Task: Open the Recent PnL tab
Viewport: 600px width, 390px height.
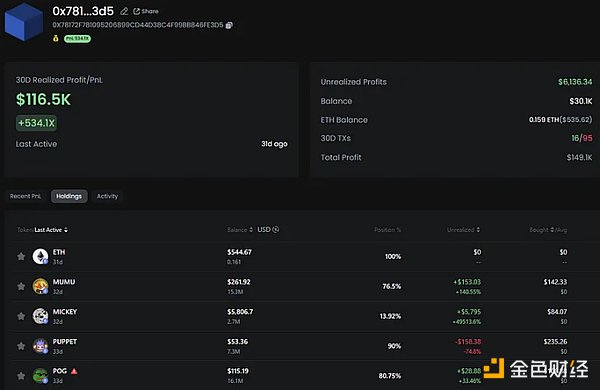Action: pyautogui.click(x=25, y=196)
